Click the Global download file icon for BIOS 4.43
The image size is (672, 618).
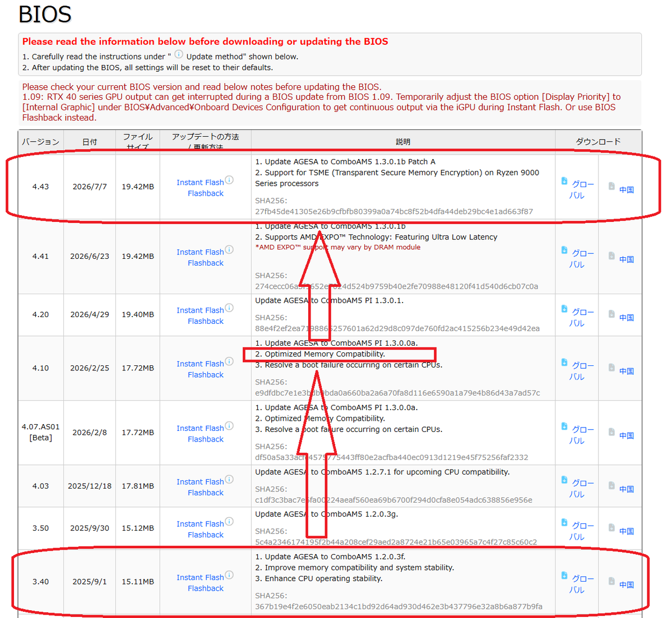[564, 181]
